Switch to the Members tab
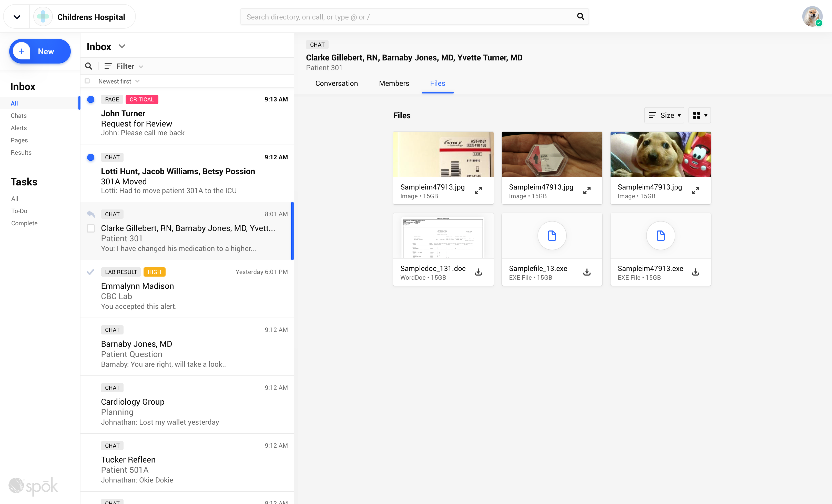The image size is (832, 504). [394, 83]
